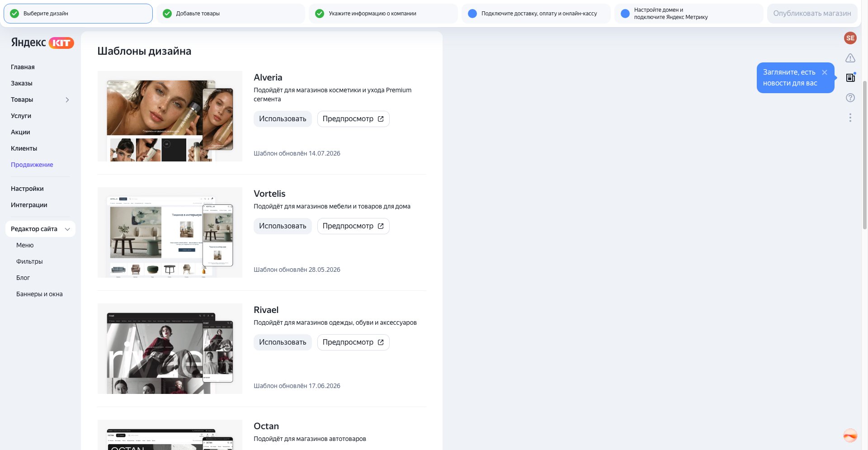Close the news tooltip bubble
Viewport: 868px width, 450px height.
pyautogui.click(x=825, y=72)
